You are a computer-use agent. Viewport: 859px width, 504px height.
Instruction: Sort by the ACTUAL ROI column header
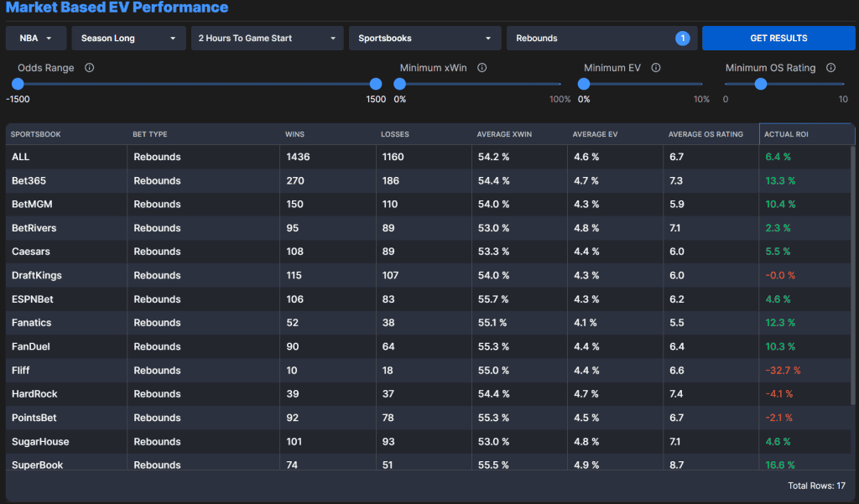click(x=807, y=134)
